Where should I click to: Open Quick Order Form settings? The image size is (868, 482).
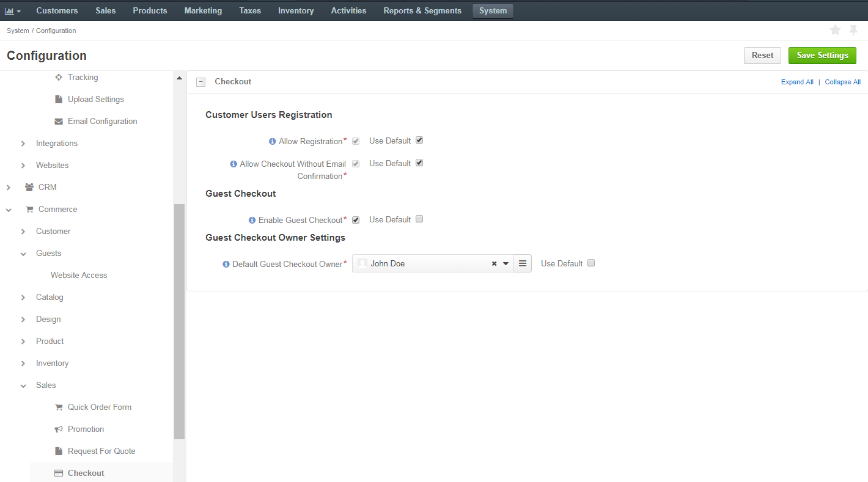100,407
